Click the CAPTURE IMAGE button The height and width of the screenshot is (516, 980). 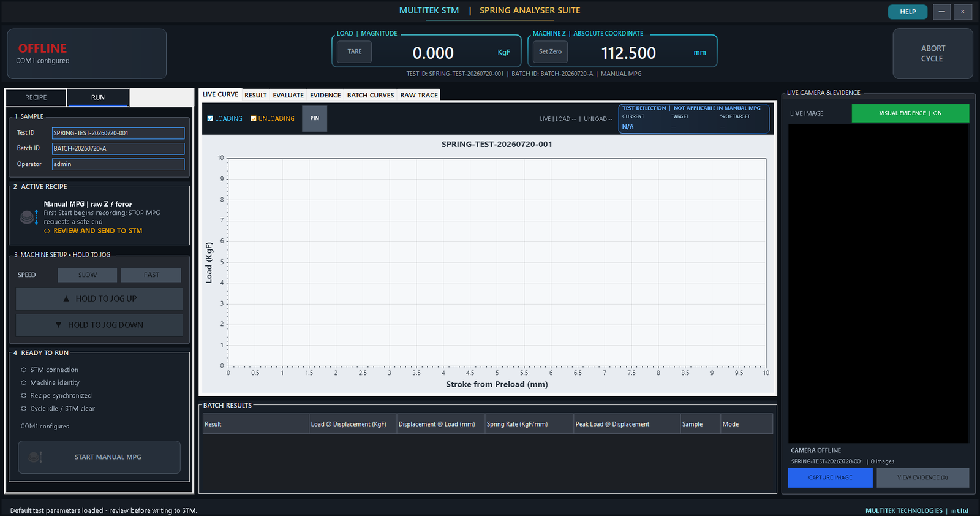pyautogui.click(x=830, y=478)
